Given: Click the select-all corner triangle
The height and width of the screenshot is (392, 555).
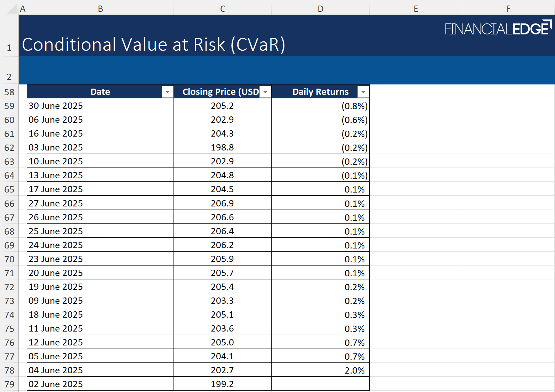Looking at the screenshot, I should point(13,9).
